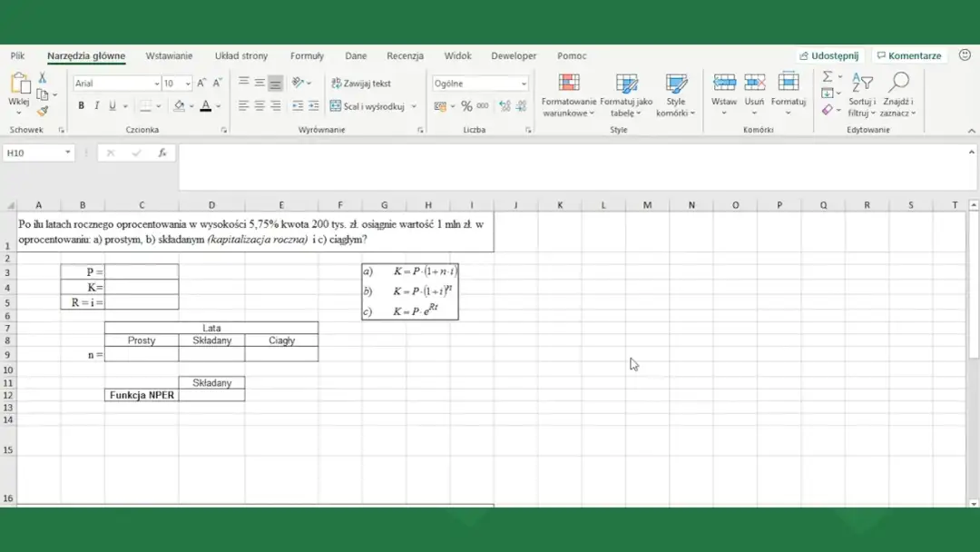This screenshot has width=980, height=552.
Task: Center text horizontally
Action: click(x=260, y=105)
